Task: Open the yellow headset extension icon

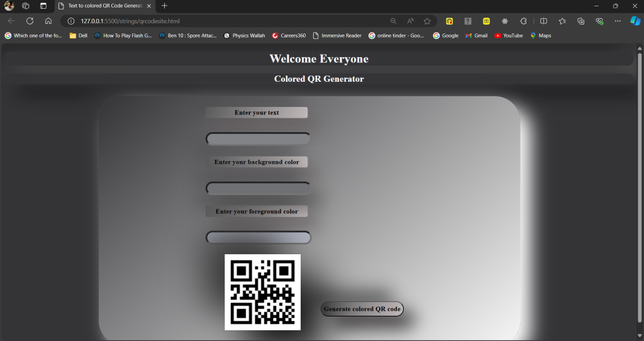Action: point(449,21)
